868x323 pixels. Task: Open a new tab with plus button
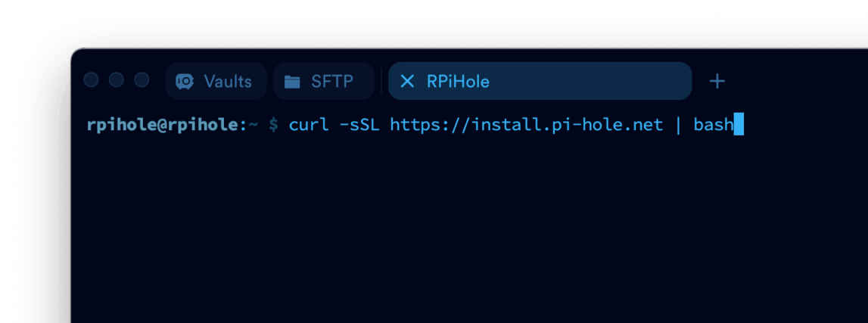pyautogui.click(x=717, y=81)
